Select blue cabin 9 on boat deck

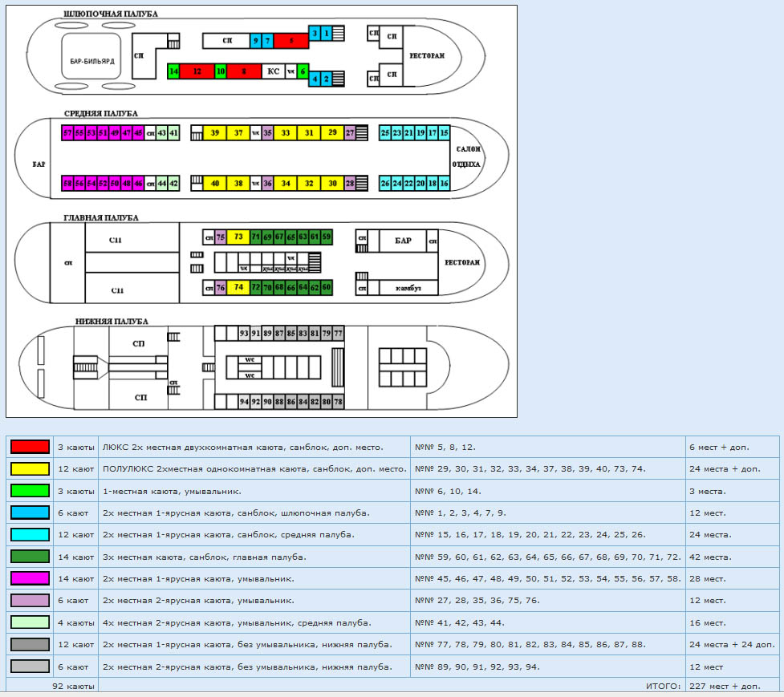click(255, 40)
